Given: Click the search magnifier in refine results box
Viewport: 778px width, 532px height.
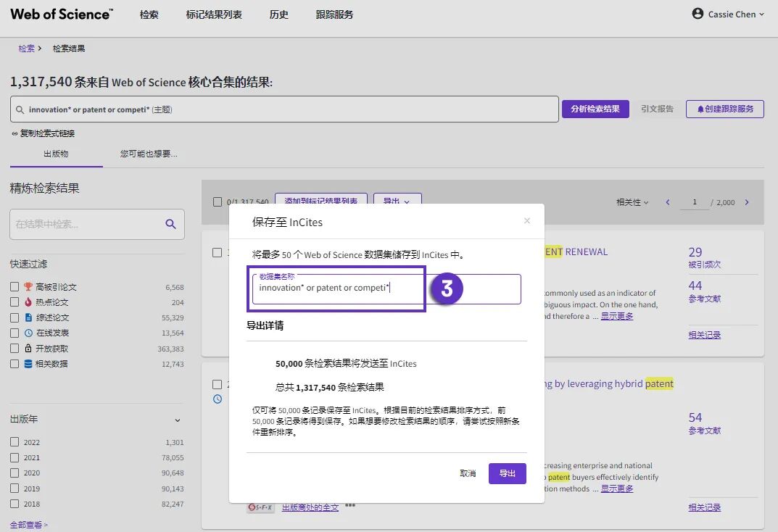Looking at the screenshot, I should coord(170,224).
